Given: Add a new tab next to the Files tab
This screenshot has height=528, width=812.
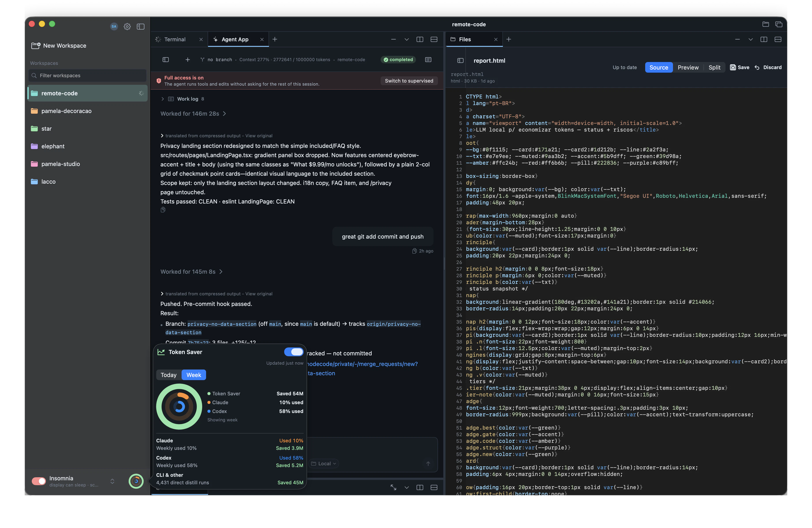Looking at the screenshot, I should click(x=509, y=39).
